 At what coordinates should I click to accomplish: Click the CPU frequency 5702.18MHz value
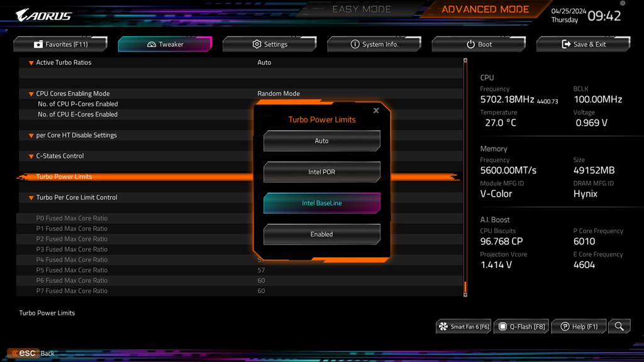click(x=508, y=99)
